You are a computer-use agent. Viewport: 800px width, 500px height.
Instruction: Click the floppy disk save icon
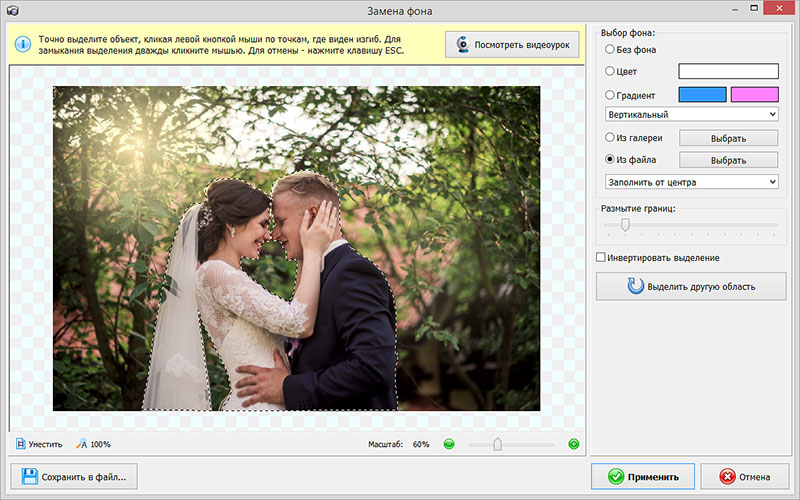coord(30,477)
